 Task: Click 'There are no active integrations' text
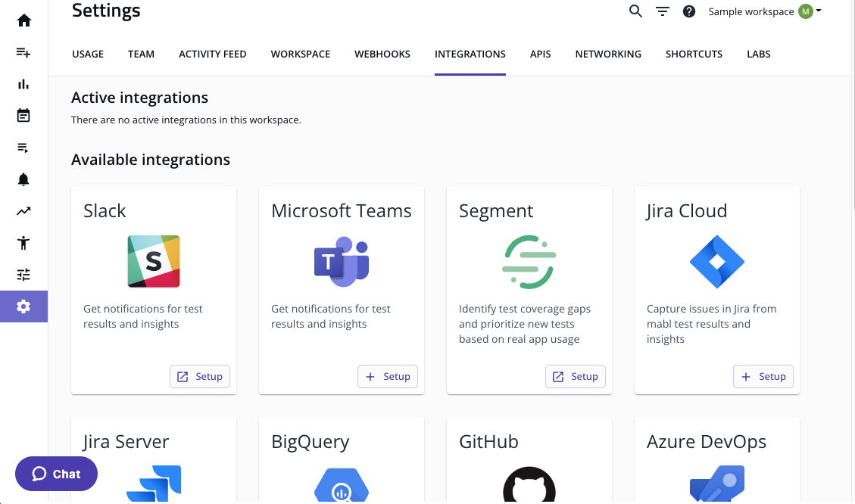tap(186, 120)
